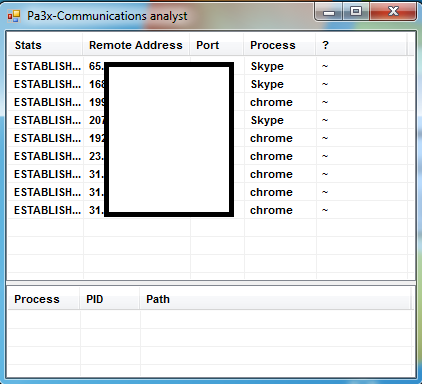Click the Port column header
This screenshot has width=422, height=384.
click(x=217, y=45)
